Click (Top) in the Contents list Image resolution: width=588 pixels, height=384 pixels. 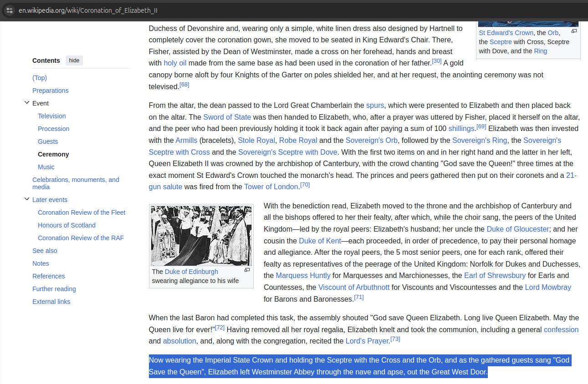40,77
